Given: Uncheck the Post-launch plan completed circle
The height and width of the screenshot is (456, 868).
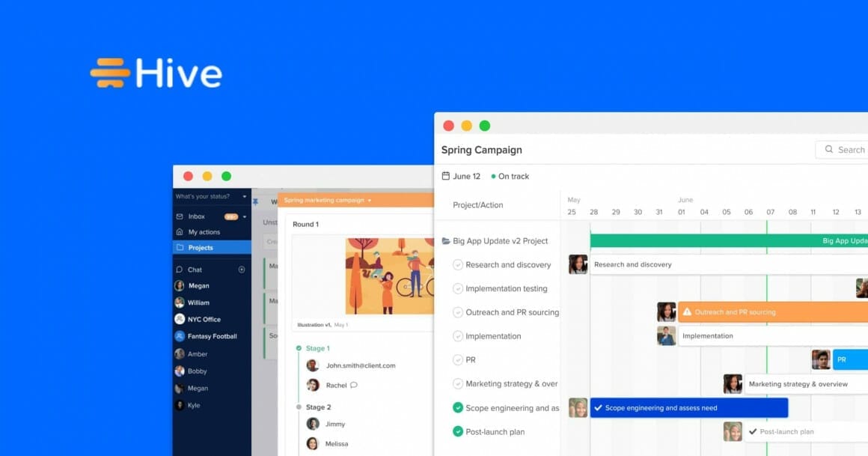Looking at the screenshot, I should [x=458, y=432].
